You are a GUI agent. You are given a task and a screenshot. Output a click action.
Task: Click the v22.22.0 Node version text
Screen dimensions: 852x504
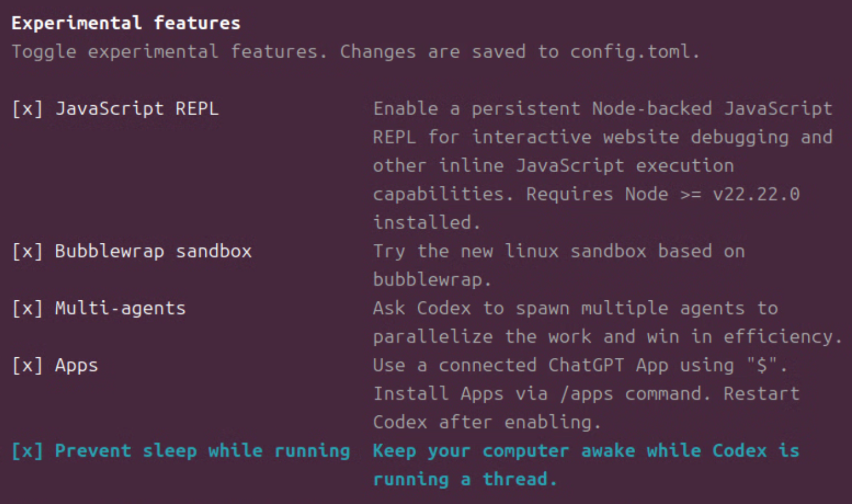pos(756,194)
